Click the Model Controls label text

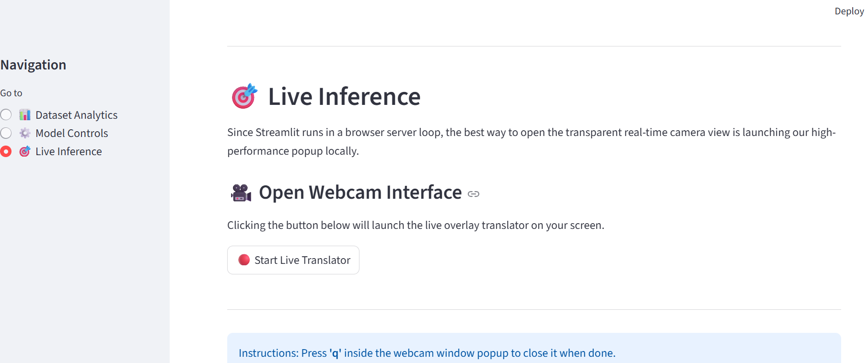(x=71, y=133)
